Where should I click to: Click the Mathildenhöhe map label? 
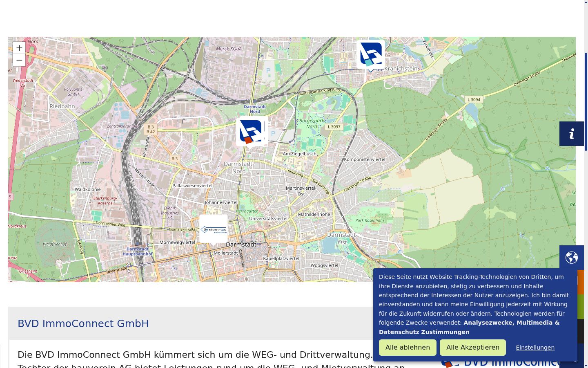314,214
